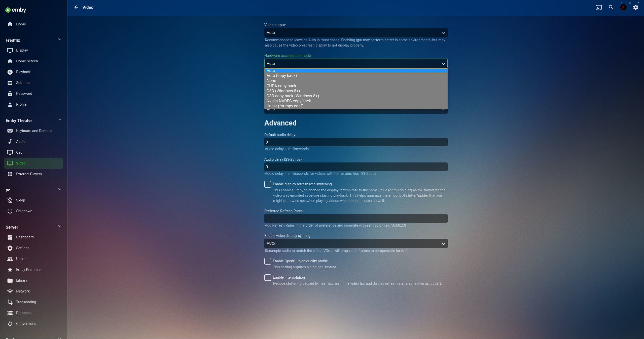
Task: Toggle OpenGL high quality profile checkbox
Action: 268,261
